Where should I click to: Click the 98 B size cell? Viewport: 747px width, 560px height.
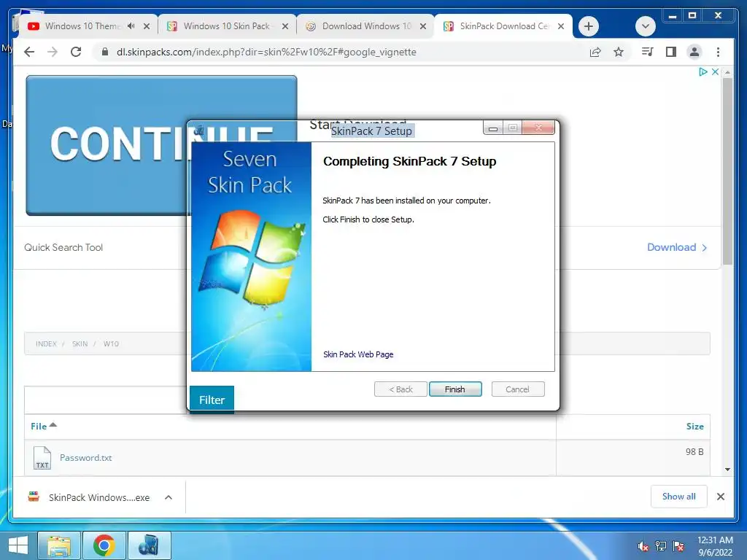[x=694, y=451]
